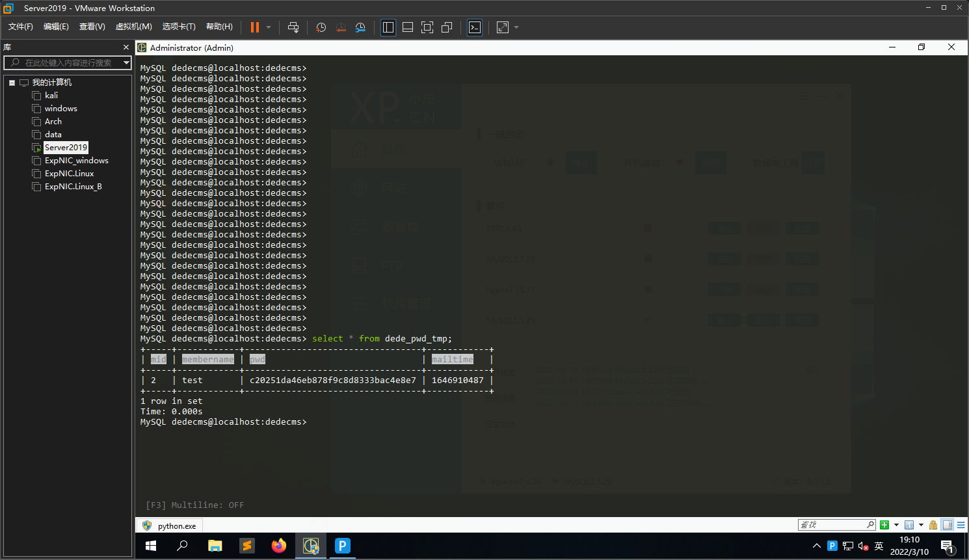Toggle alternative buffer scroll icon
The height and width of the screenshot is (560, 969).
tap(948, 525)
